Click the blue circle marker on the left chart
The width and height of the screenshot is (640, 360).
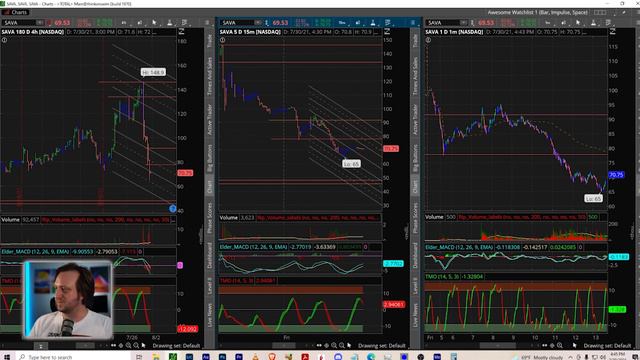click(173, 209)
